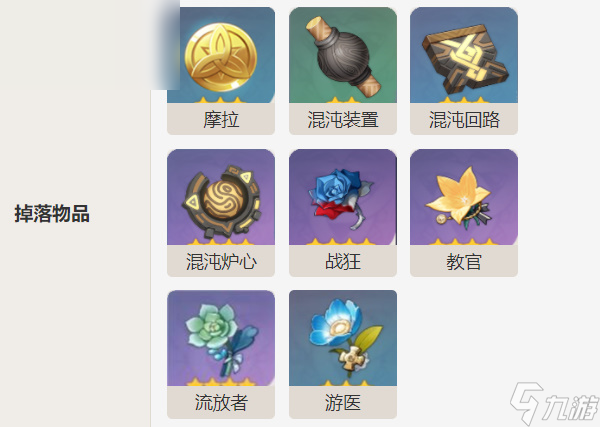Click the gold Mora coin icon
Image resolution: width=600 pixels, height=427 pixels.
221,57
